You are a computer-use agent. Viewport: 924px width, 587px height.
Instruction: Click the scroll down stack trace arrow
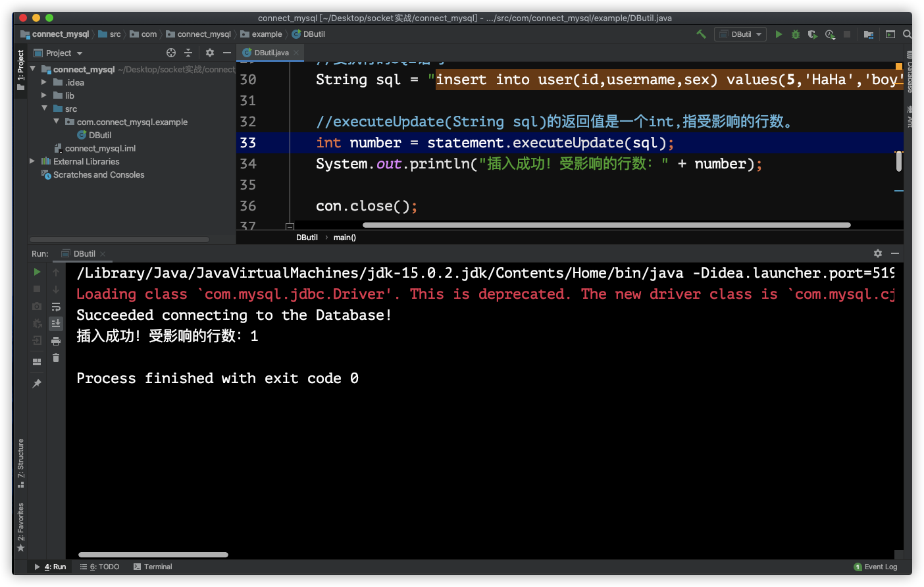click(x=56, y=289)
